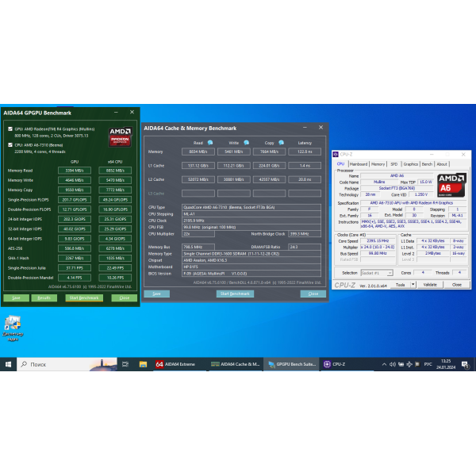Screen dimensions: 476x476
Task: Click Close in the Cache & Memory Benchmark
Action: pos(313,294)
